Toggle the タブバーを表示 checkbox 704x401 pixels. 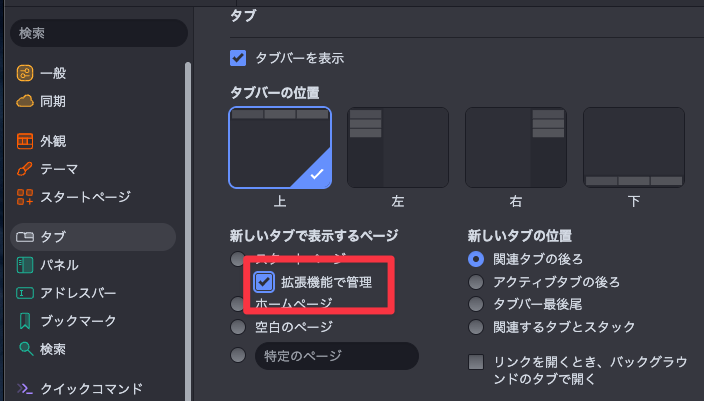tap(238, 58)
